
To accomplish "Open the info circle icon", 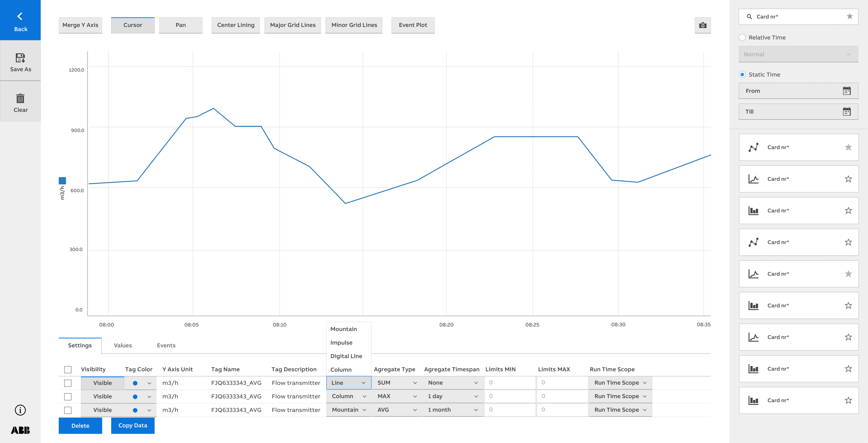I will point(20,410).
